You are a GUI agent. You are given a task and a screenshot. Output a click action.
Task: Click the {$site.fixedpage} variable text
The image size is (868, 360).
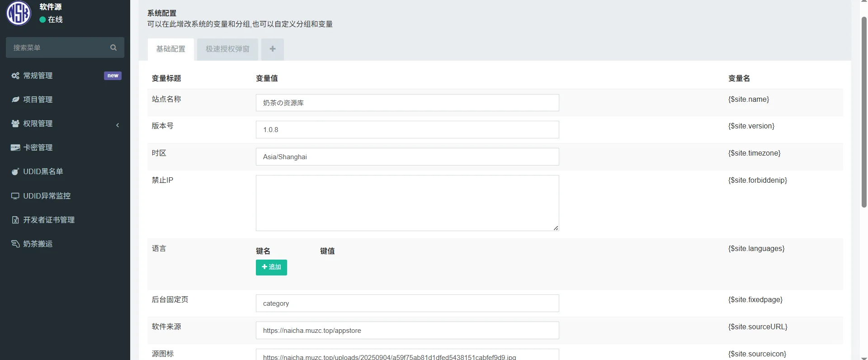755,299
